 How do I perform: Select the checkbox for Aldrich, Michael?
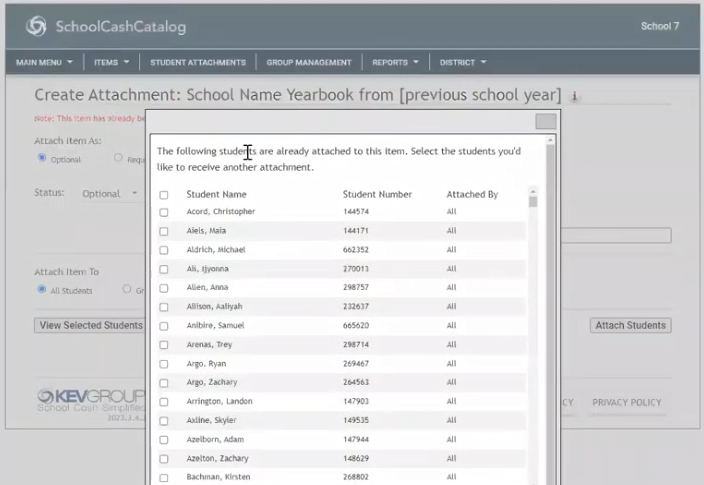pos(164,250)
